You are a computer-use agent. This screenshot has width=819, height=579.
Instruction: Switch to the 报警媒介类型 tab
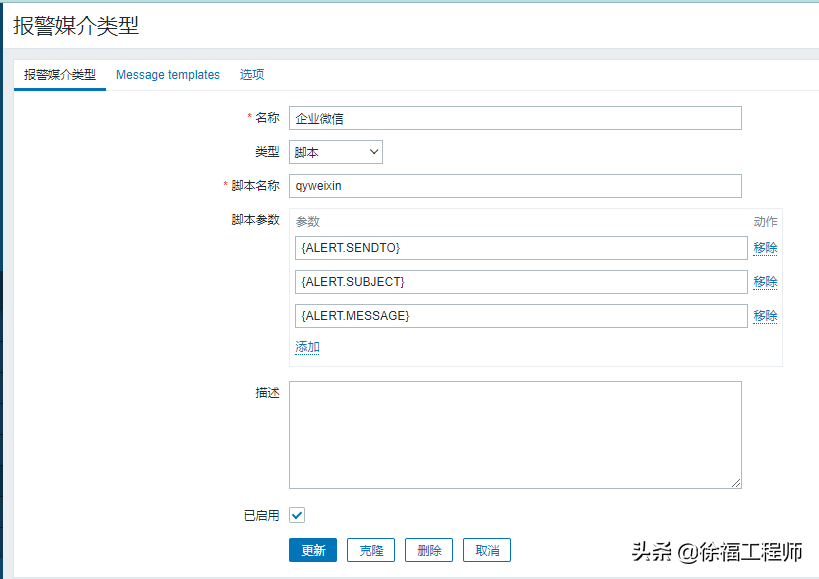point(60,75)
